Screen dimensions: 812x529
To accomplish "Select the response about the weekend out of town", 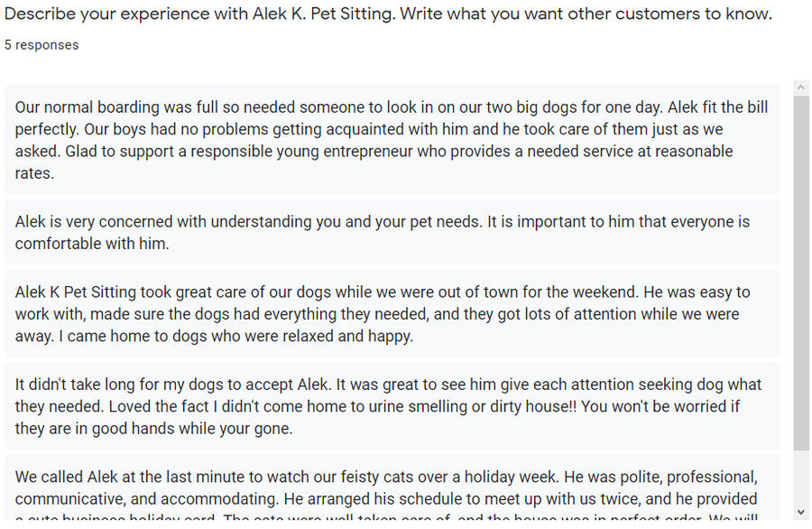I will 392,314.
